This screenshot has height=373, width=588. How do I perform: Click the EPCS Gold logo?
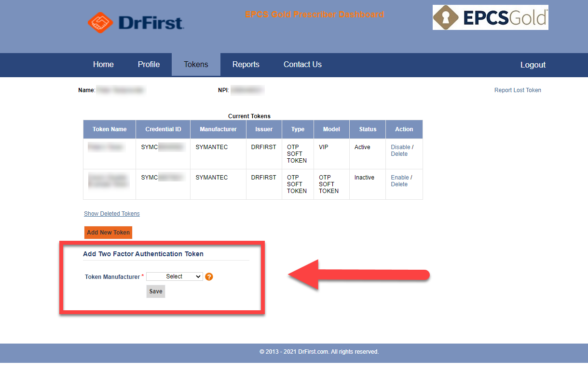(x=491, y=18)
